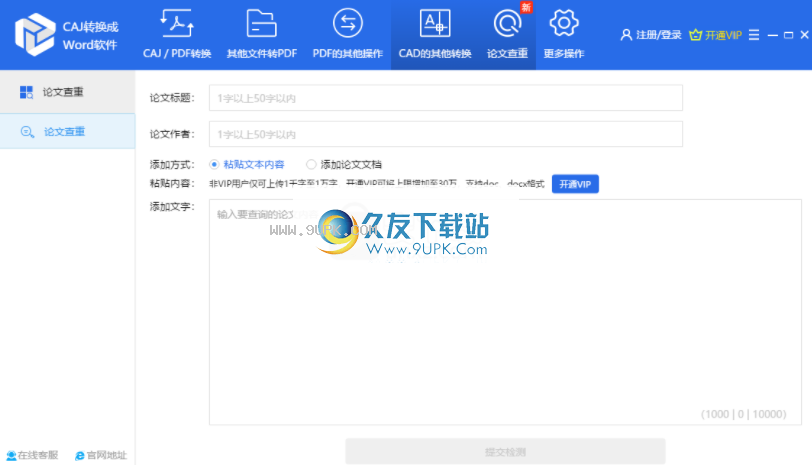Click 注册/登录 user account link

[651, 35]
